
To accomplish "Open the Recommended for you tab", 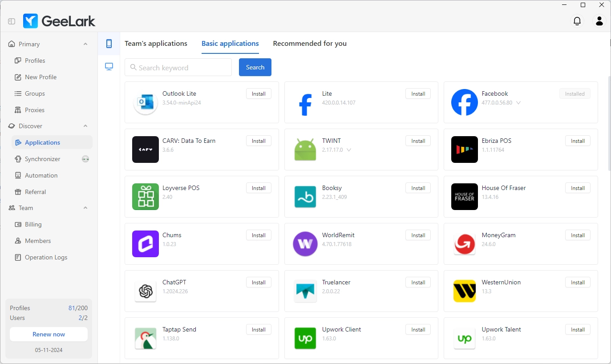I will 309,43.
